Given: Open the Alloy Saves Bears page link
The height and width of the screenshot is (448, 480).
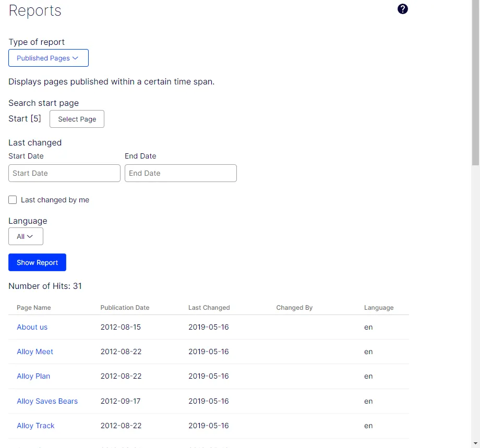Looking at the screenshot, I should pyautogui.click(x=47, y=401).
